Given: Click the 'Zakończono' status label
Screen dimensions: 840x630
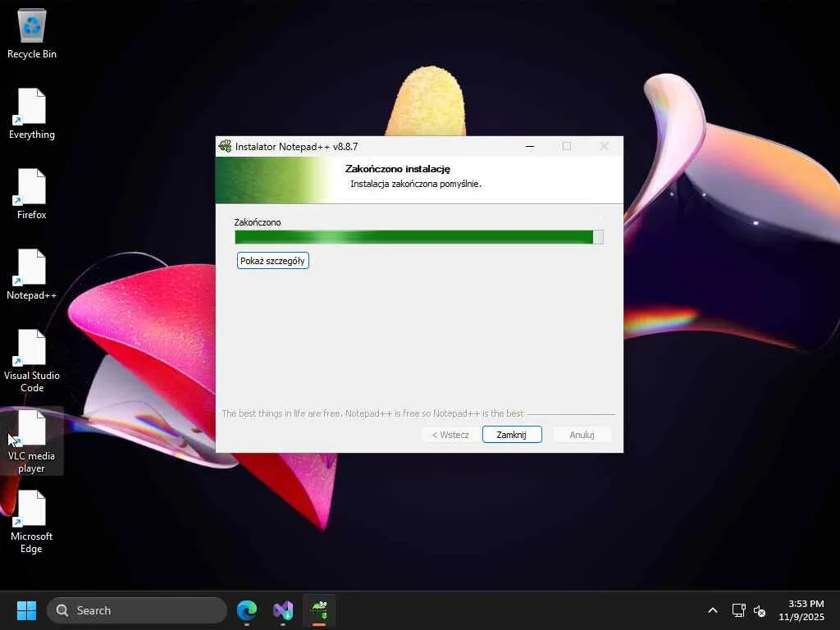Looking at the screenshot, I should pos(257,222).
